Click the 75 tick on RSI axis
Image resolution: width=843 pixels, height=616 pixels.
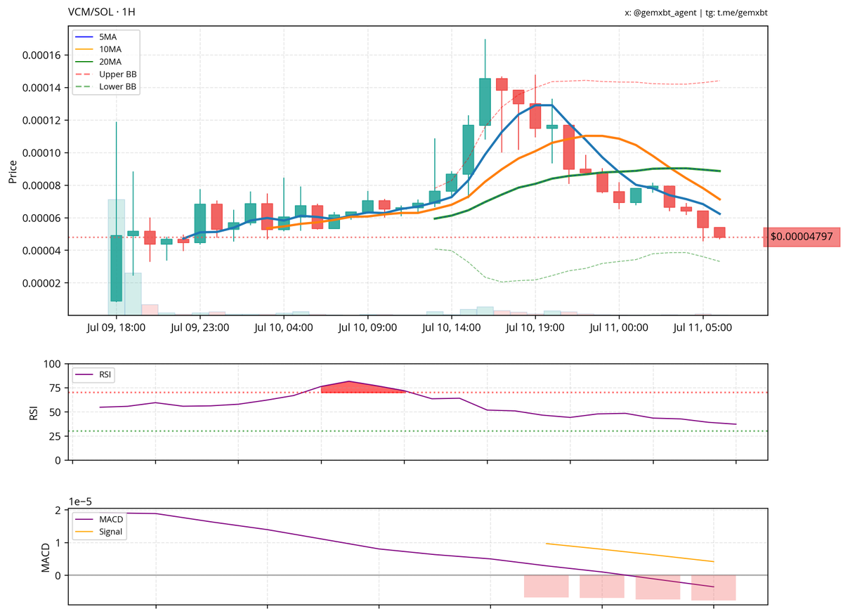coord(56,388)
